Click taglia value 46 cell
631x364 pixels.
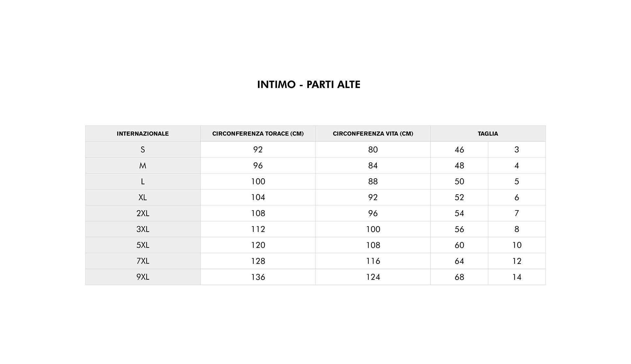coord(459,150)
